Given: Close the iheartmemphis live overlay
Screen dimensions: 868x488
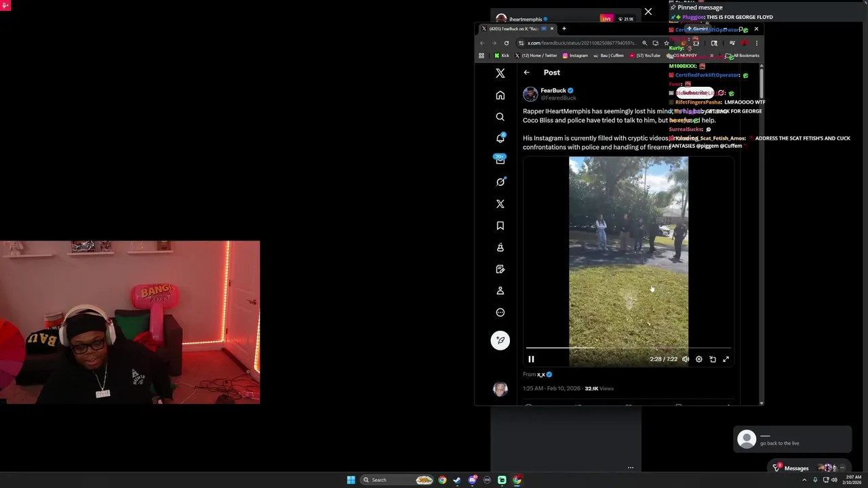Looking at the screenshot, I should pos(648,12).
